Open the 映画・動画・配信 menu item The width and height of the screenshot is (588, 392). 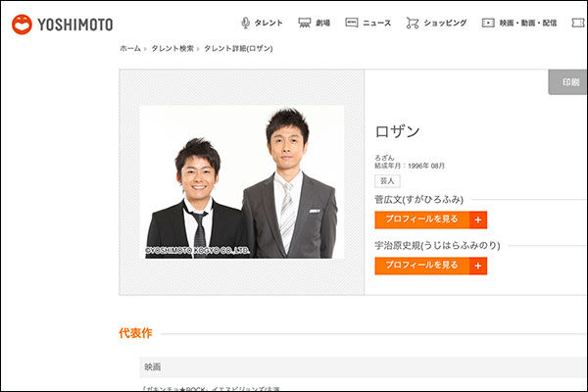point(528,23)
